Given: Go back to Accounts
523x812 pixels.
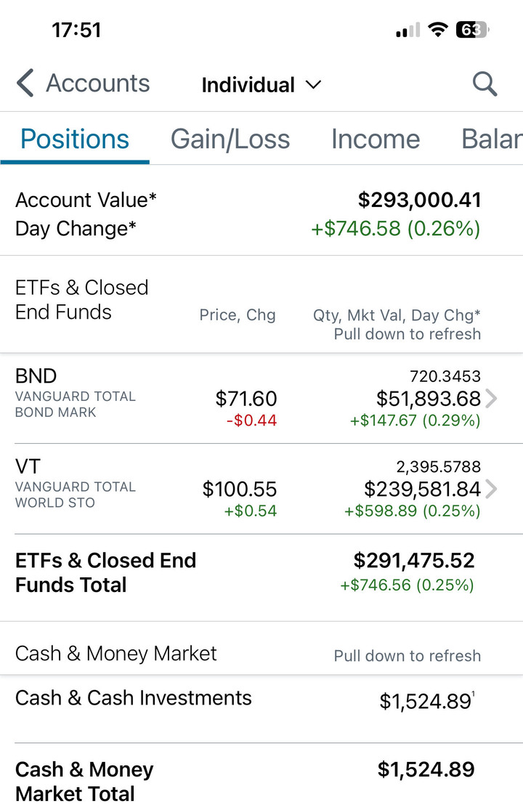Looking at the screenshot, I should 98,84.
